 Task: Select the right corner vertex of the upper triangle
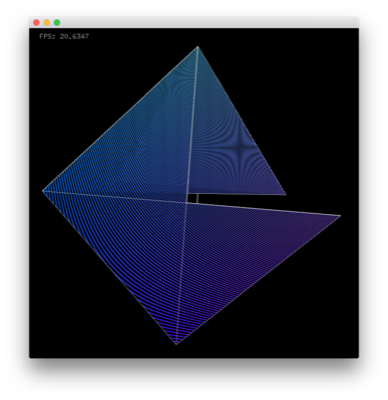coord(285,194)
